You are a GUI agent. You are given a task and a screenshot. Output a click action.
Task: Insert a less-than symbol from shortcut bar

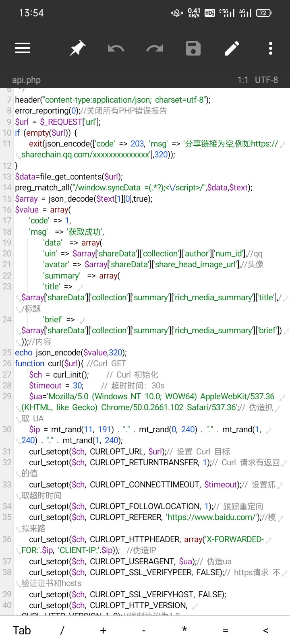pyautogui.click(x=266, y=630)
